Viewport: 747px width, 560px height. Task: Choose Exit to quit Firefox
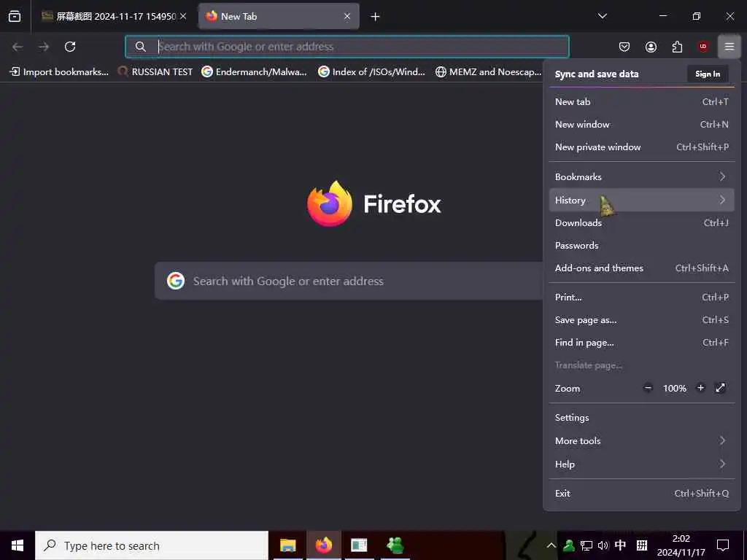(x=642, y=494)
